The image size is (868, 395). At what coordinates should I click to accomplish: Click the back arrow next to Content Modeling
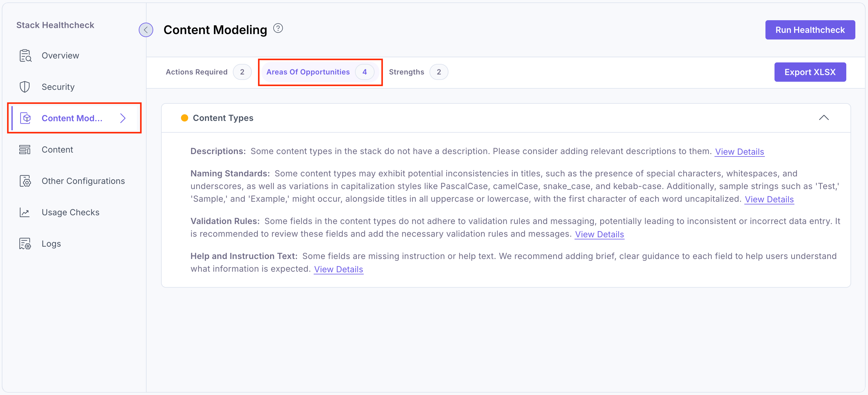(x=146, y=30)
